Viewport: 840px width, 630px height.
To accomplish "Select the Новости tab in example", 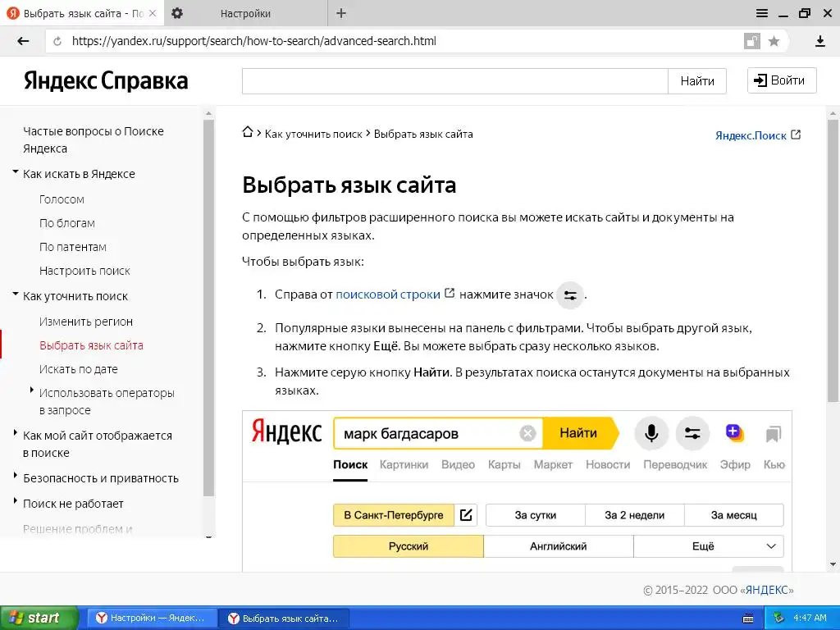I will coord(608,464).
